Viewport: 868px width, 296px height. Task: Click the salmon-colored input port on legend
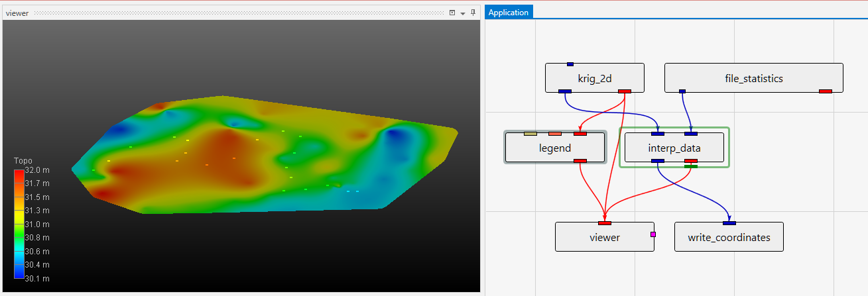click(555, 134)
